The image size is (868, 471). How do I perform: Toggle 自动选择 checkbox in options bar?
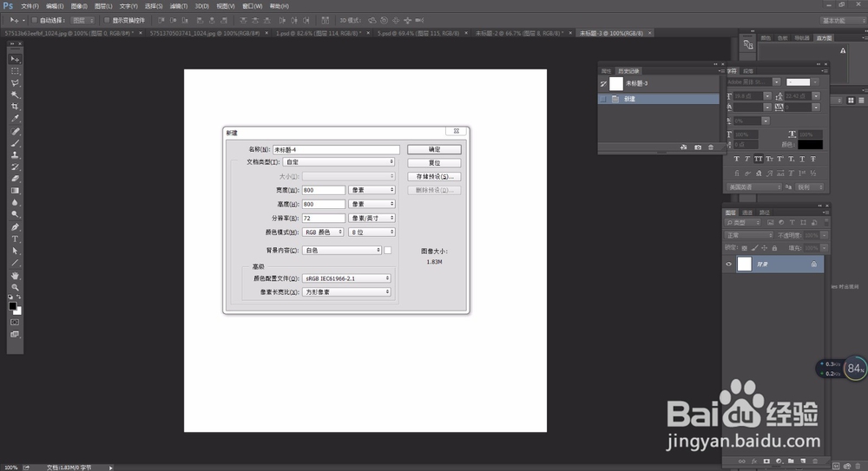[x=34, y=21]
